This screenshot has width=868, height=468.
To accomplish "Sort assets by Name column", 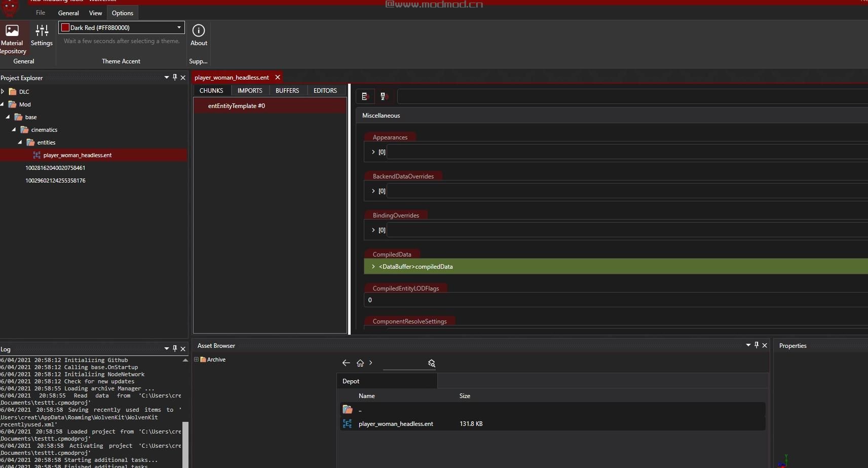I will pyautogui.click(x=367, y=396).
